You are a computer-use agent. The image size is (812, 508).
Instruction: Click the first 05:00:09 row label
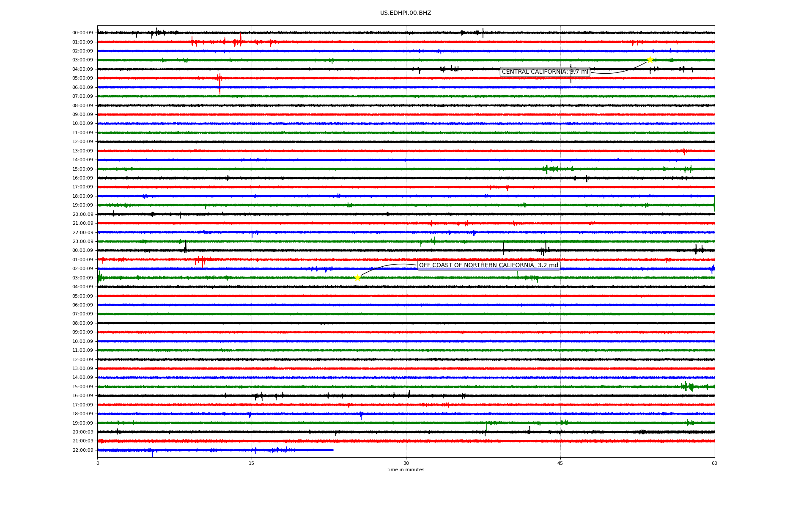[x=82, y=78]
